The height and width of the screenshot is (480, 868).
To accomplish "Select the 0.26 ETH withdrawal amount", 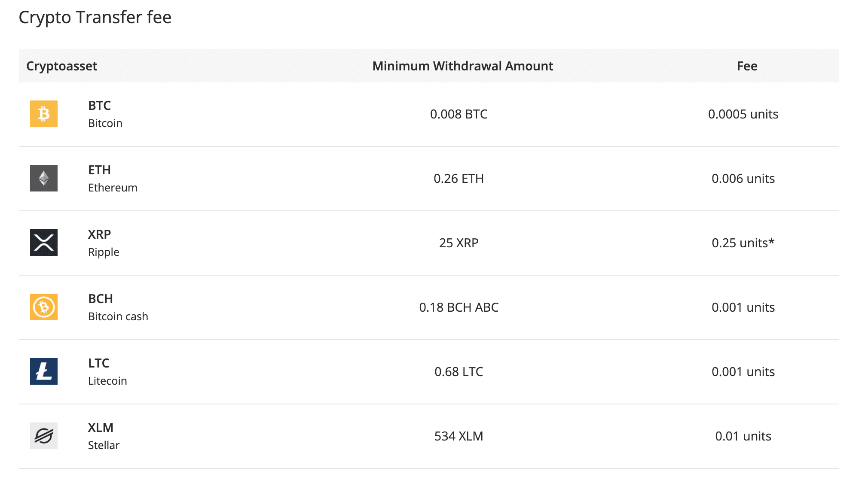I will (x=459, y=179).
